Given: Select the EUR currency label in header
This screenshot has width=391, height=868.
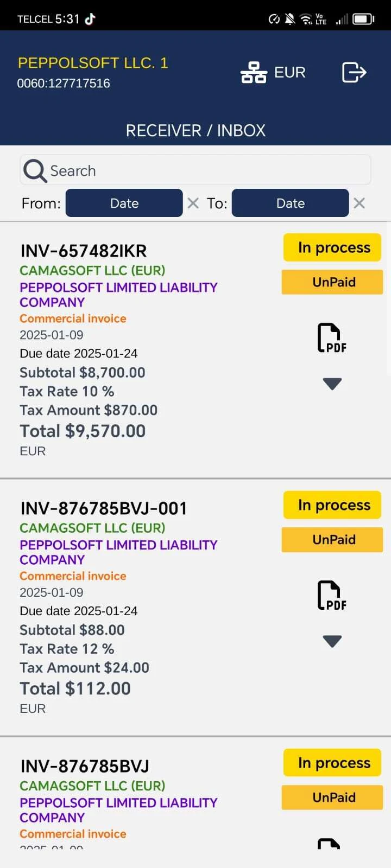Looking at the screenshot, I should pos(290,72).
